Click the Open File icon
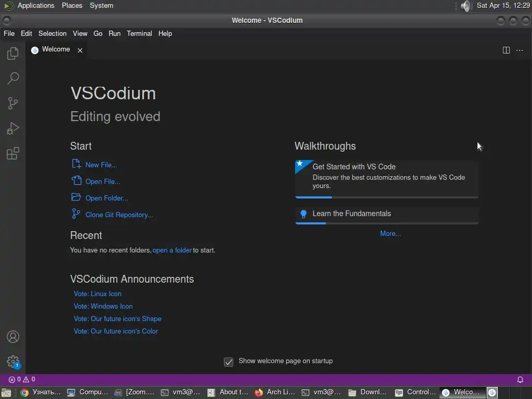The width and height of the screenshot is (532, 399). click(x=76, y=180)
